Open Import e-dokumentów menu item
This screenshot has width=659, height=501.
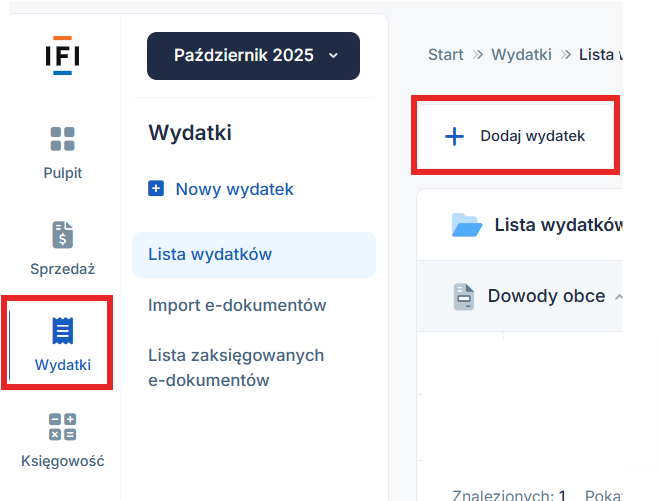pyautogui.click(x=237, y=305)
